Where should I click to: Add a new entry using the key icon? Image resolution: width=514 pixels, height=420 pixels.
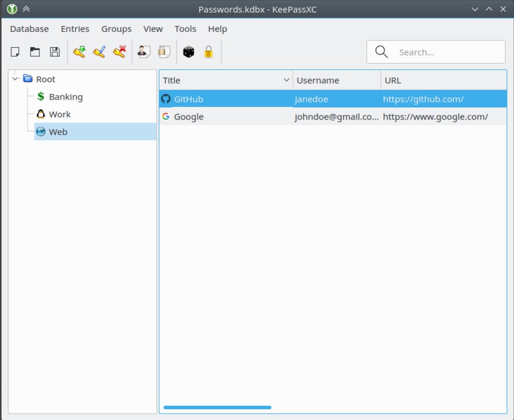(79, 52)
